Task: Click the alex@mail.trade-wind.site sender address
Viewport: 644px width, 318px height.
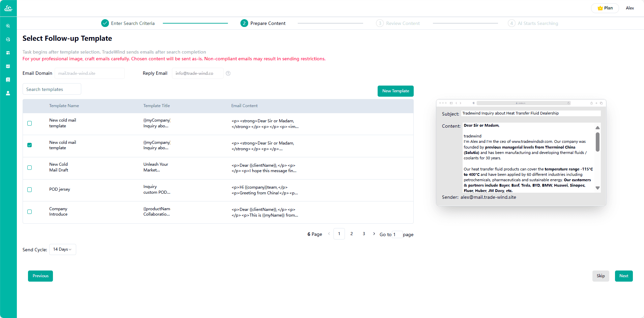Action: tap(488, 197)
